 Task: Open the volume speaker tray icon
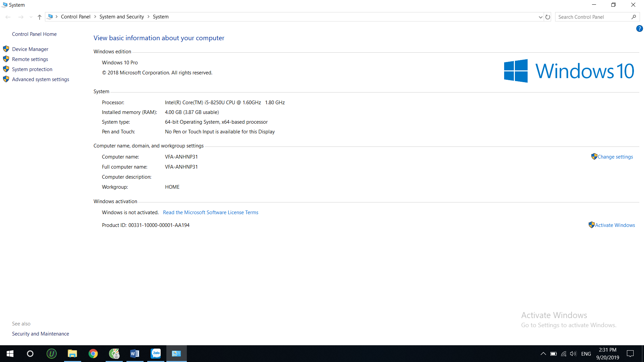pyautogui.click(x=573, y=354)
